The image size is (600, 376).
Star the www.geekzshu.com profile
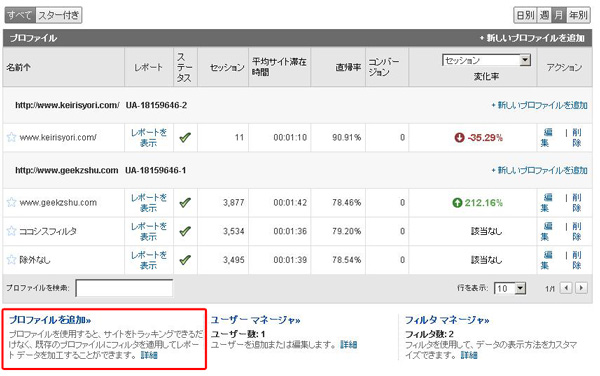click(11, 202)
